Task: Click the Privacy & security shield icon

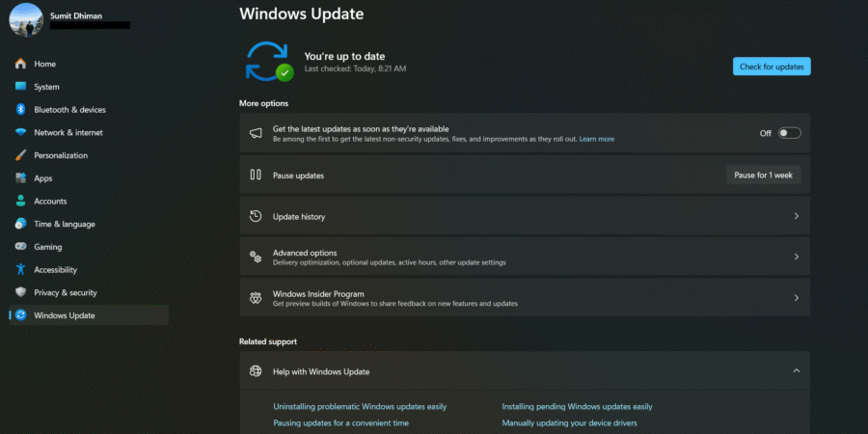Action: pos(20,292)
